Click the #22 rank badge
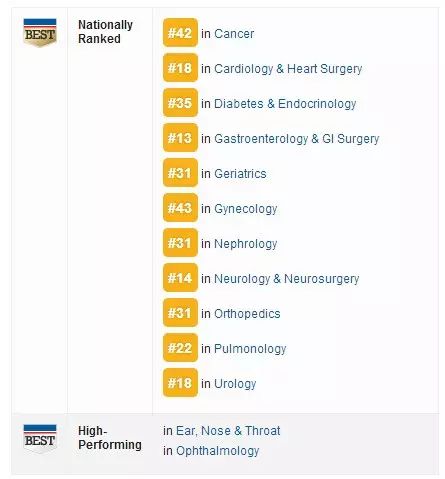Image resolution: width=445 pixels, height=479 pixels. (180, 348)
